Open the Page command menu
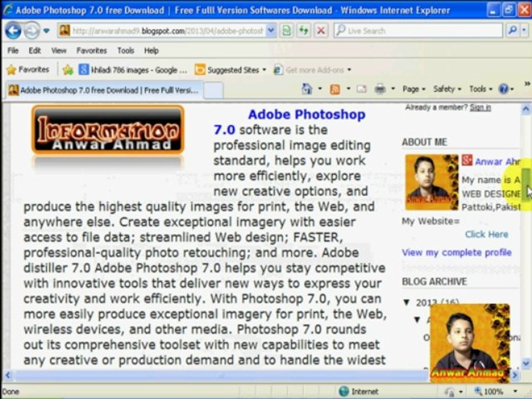Screen dimensions: 532x399 coord(413,89)
